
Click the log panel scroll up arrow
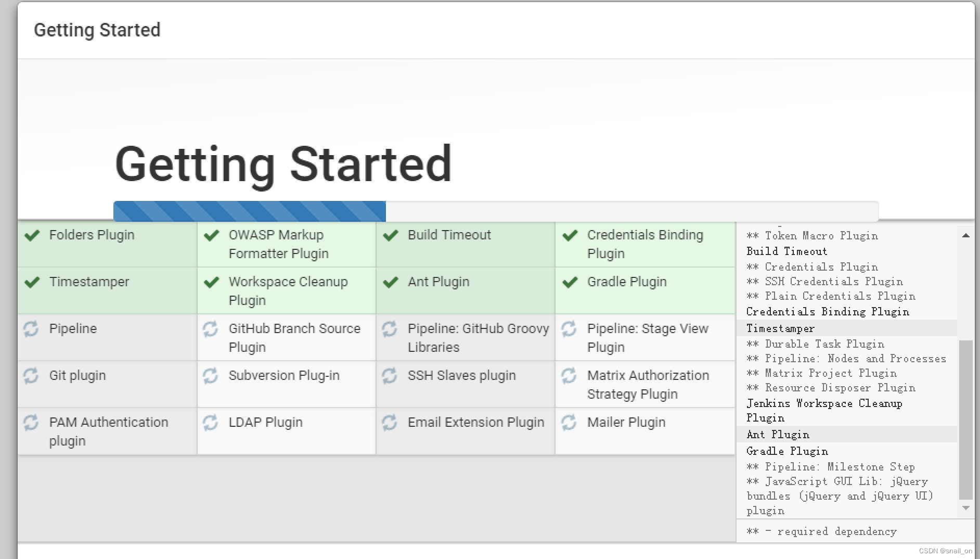click(x=966, y=235)
